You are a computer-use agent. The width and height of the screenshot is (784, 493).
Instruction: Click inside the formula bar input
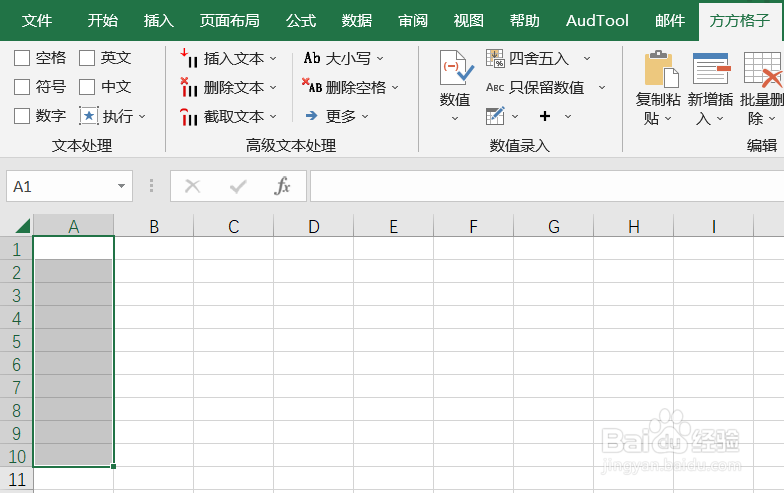(547, 186)
